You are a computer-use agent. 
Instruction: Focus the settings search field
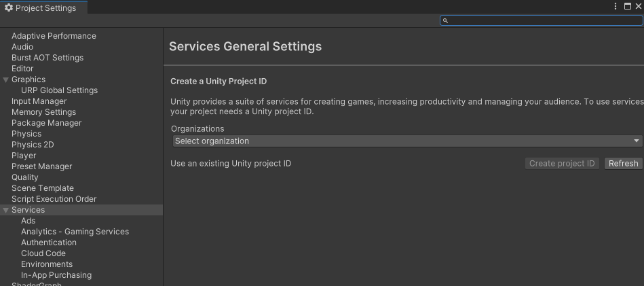tap(542, 20)
